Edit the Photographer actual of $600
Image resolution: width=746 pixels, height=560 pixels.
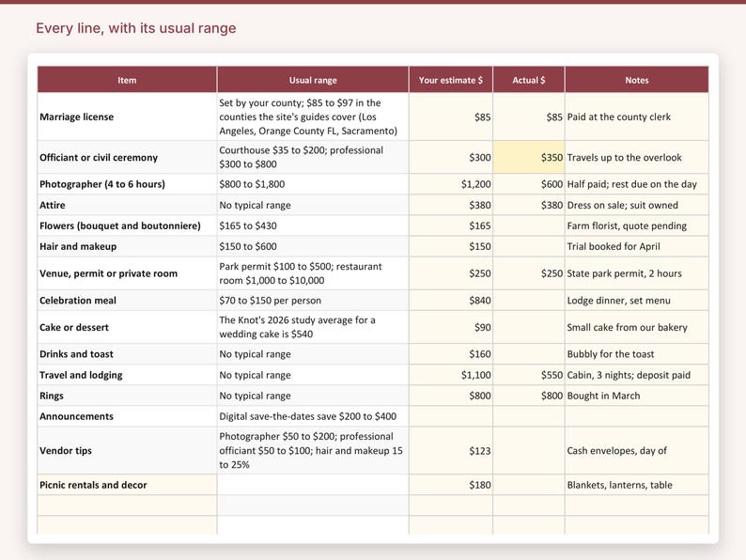click(x=529, y=184)
